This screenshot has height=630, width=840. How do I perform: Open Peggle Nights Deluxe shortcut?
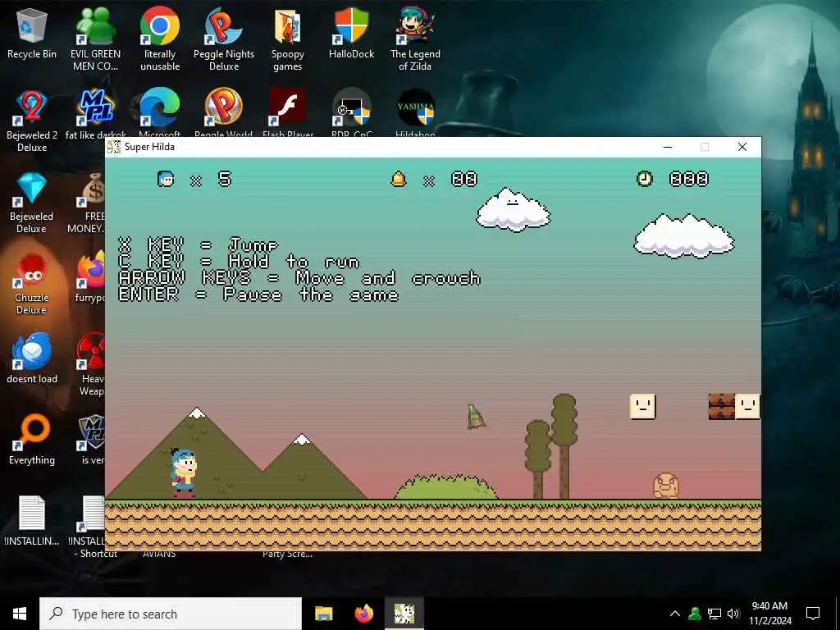click(224, 39)
